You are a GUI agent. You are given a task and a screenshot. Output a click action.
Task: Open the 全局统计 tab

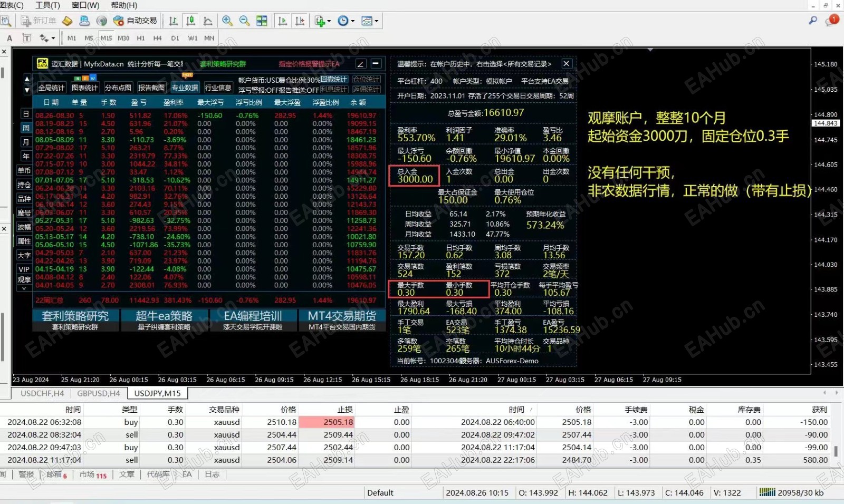coord(51,88)
